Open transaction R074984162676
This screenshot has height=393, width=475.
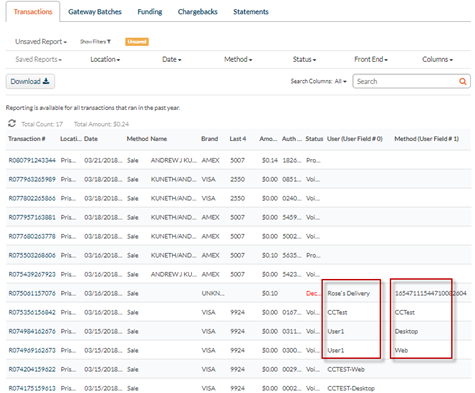click(x=32, y=331)
